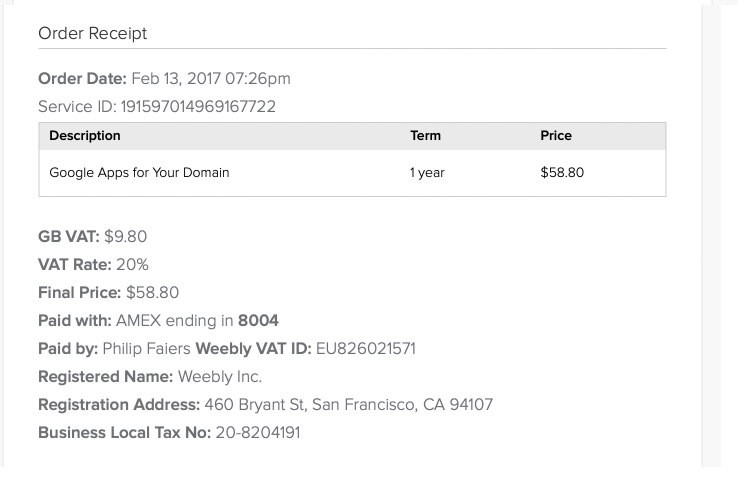Click the Paid with label
The width and height of the screenshot is (750, 484).
click(74, 321)
